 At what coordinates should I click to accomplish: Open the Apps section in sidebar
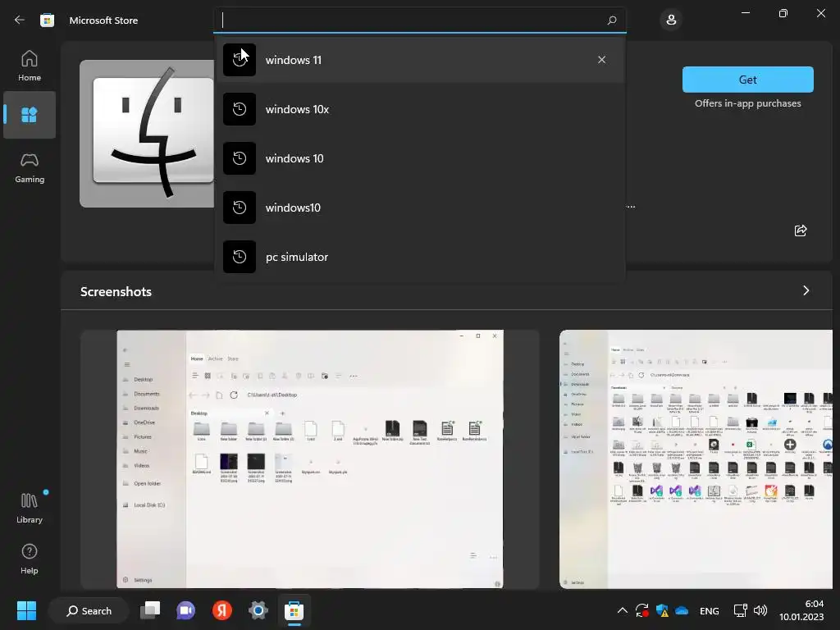tap(30, 115)
